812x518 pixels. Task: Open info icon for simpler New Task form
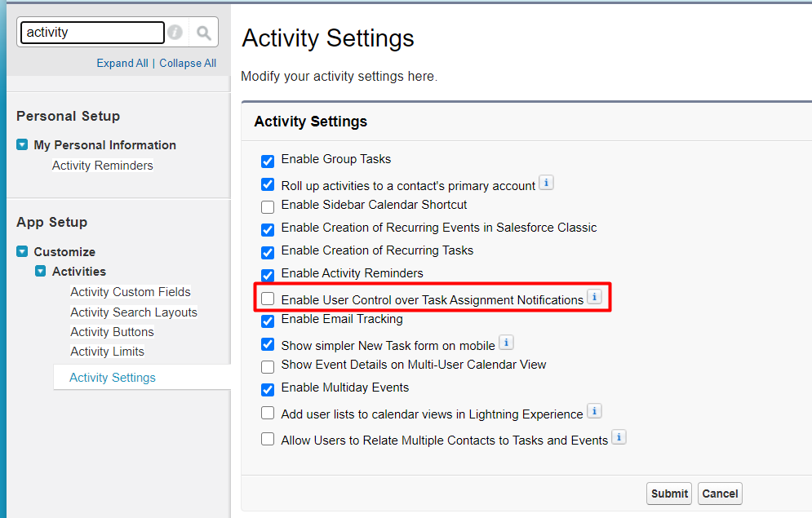[506, 343]
